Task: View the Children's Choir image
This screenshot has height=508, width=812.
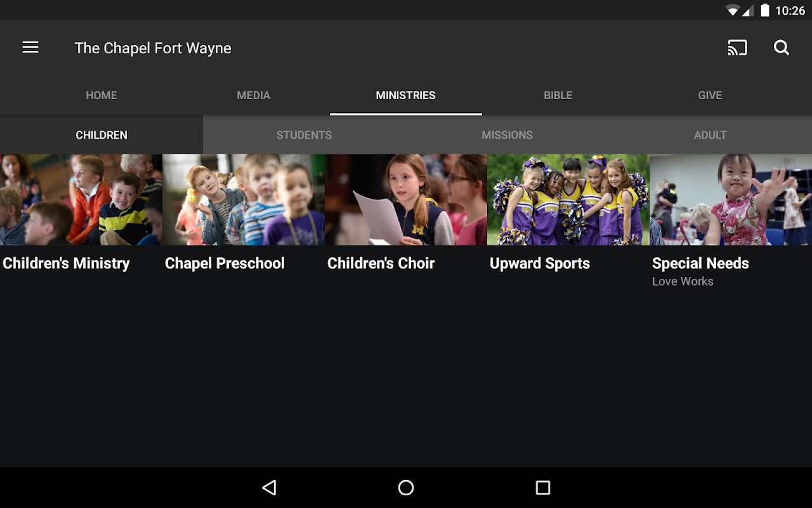Action: tap(406, 199)
